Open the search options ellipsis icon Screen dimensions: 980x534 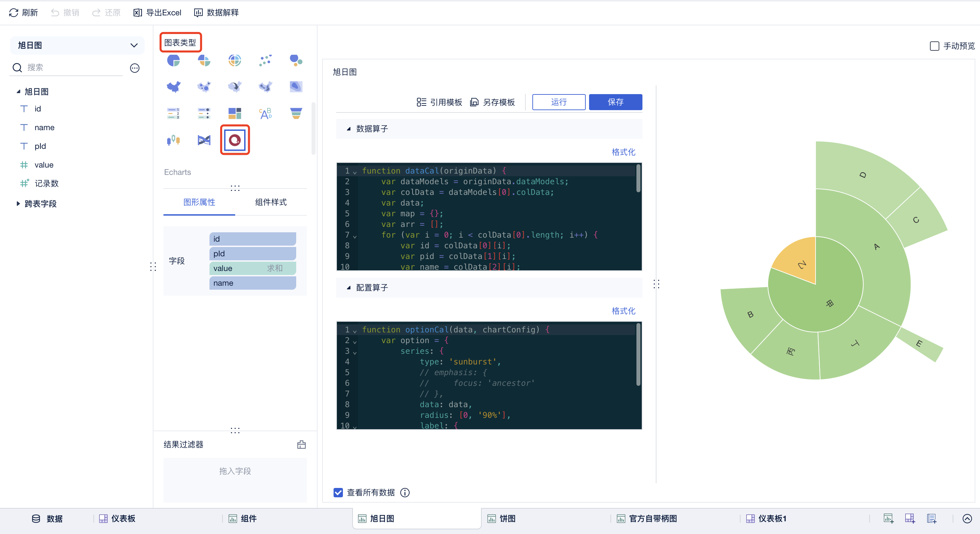(135, 68)
